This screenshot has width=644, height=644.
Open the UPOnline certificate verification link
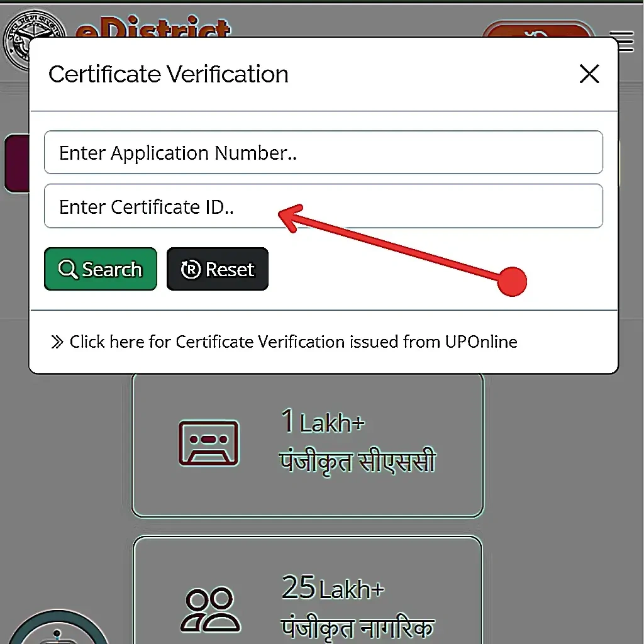click(x=293, y=342)
